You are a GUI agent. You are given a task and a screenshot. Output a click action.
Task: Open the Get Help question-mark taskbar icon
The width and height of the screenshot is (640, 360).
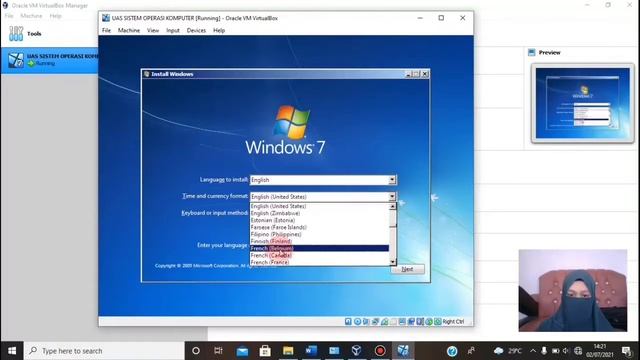click(x=452, y=351)
